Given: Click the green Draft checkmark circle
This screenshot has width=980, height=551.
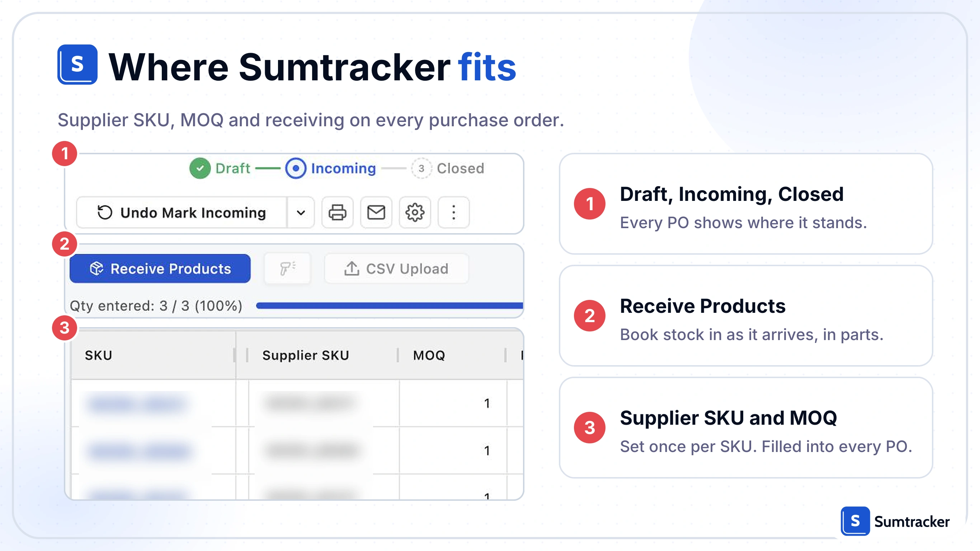Looking at the screenshot, I should [200, 168].
